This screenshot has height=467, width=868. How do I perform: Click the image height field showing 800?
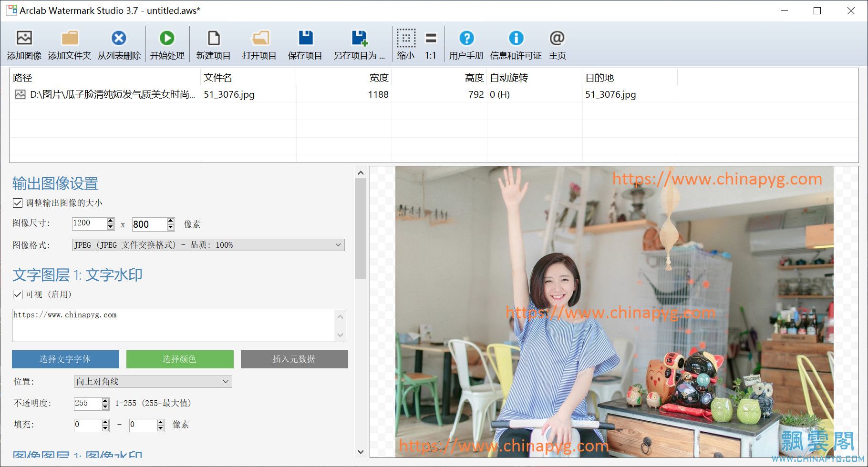(x=149, y=224)
